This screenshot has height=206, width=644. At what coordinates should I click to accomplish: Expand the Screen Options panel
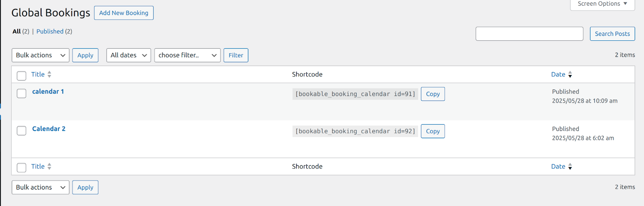coord(602,4)
